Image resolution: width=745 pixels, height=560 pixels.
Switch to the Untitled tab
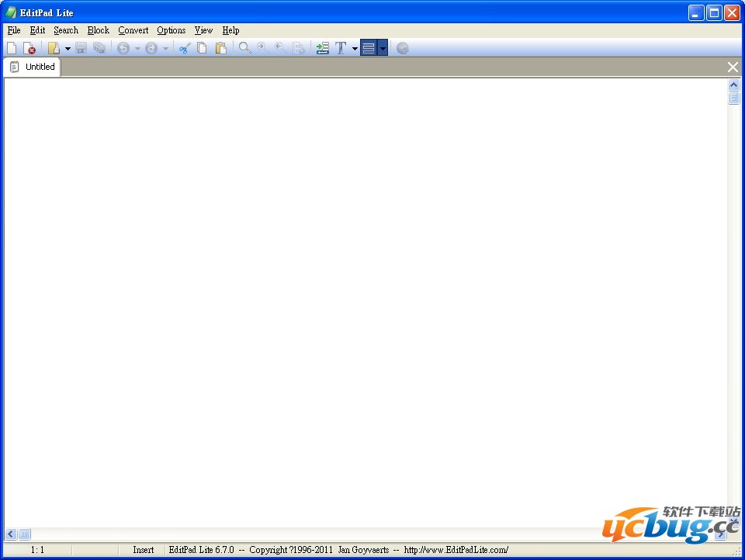pos(33,67)
